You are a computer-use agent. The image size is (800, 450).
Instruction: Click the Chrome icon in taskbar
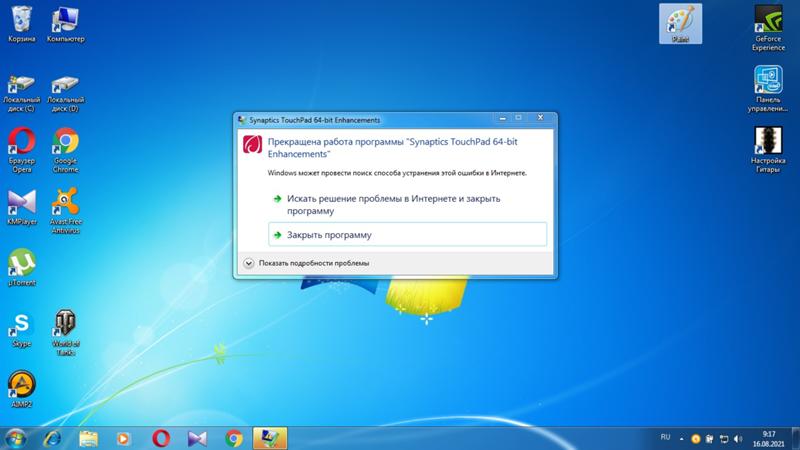tap(234, 438)
